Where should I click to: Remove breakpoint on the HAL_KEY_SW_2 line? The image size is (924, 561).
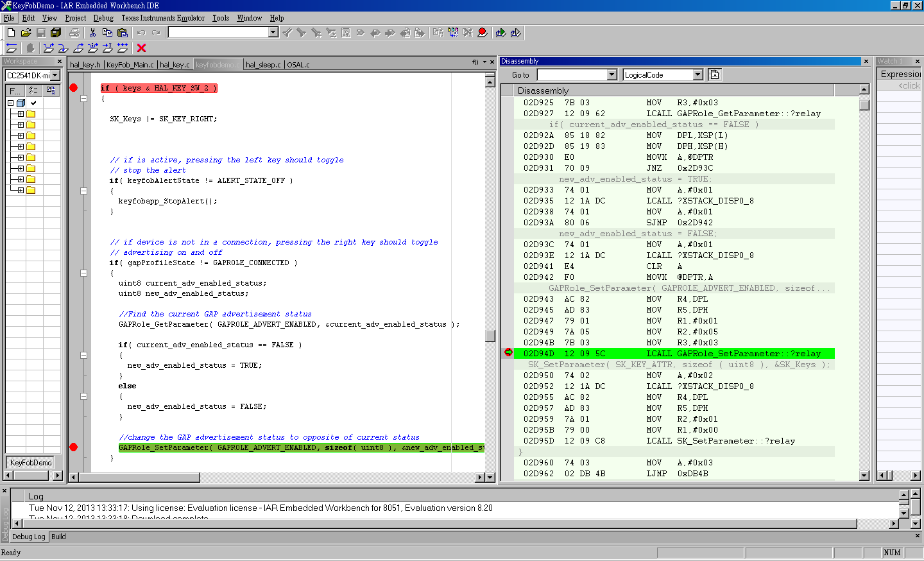[x=74, y=88]
